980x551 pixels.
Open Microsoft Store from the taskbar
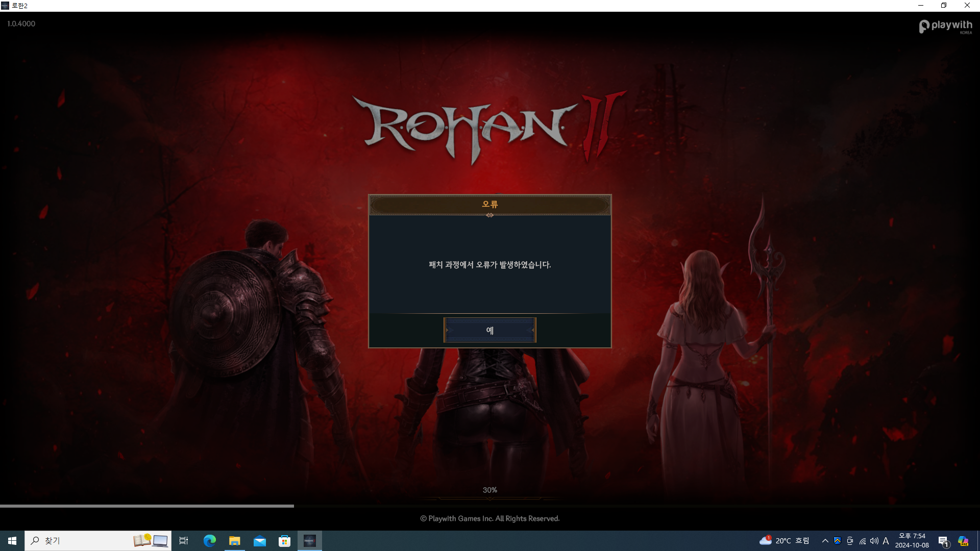tap(285, 541)
